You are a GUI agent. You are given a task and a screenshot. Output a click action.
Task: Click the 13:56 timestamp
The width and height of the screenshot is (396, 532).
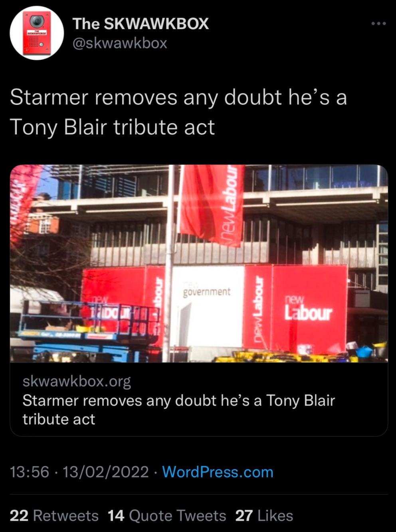pos(30,472)
